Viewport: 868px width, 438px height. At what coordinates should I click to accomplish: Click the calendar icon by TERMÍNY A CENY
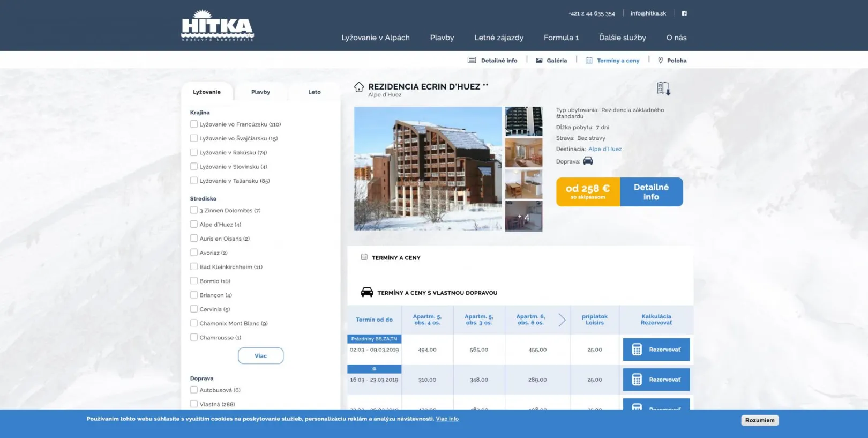[x=364, y=257]
